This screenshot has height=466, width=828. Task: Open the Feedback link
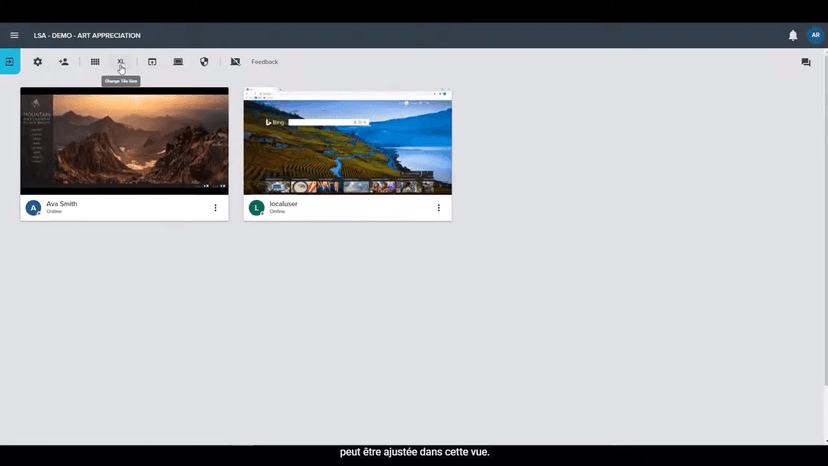[x=265, y=62]
